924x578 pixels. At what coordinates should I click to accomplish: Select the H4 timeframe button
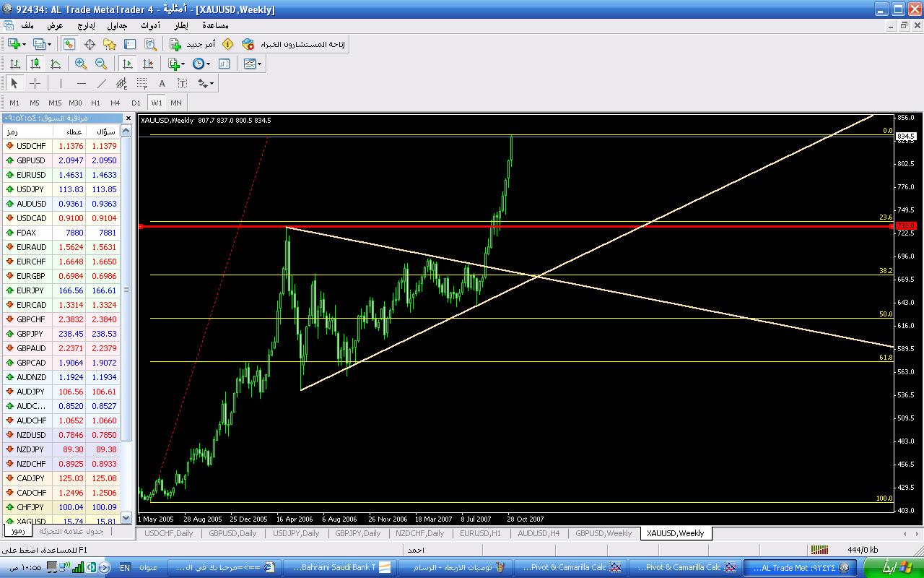tap(115, 103)
